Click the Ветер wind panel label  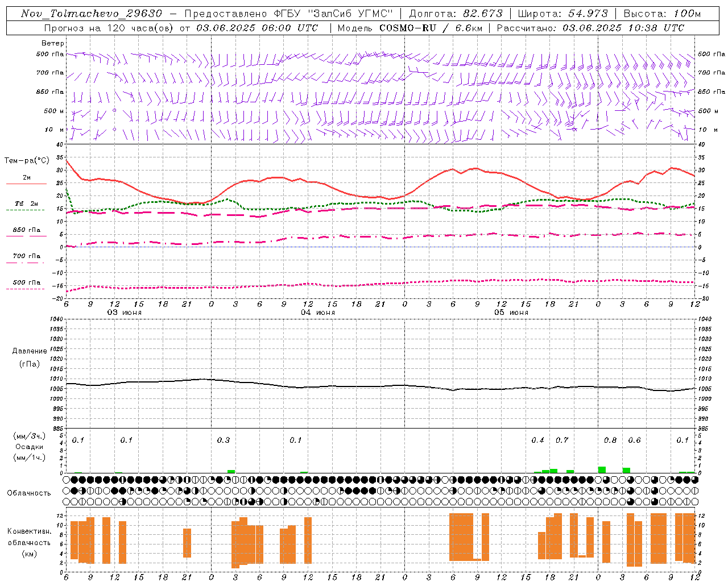[x=53, y=43]
